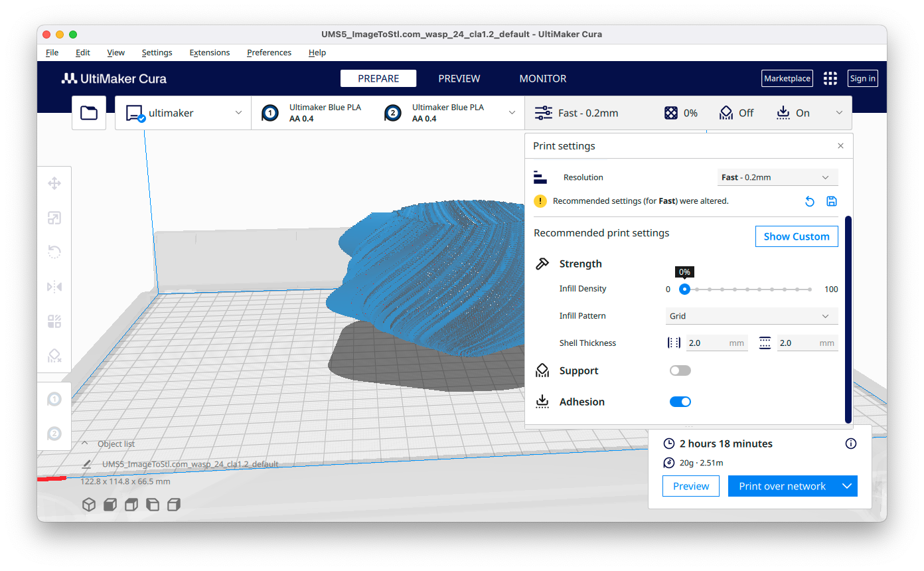The image size is (924, 571).
Task: Click the Print settings panel scrollbar
Action: 848,319
